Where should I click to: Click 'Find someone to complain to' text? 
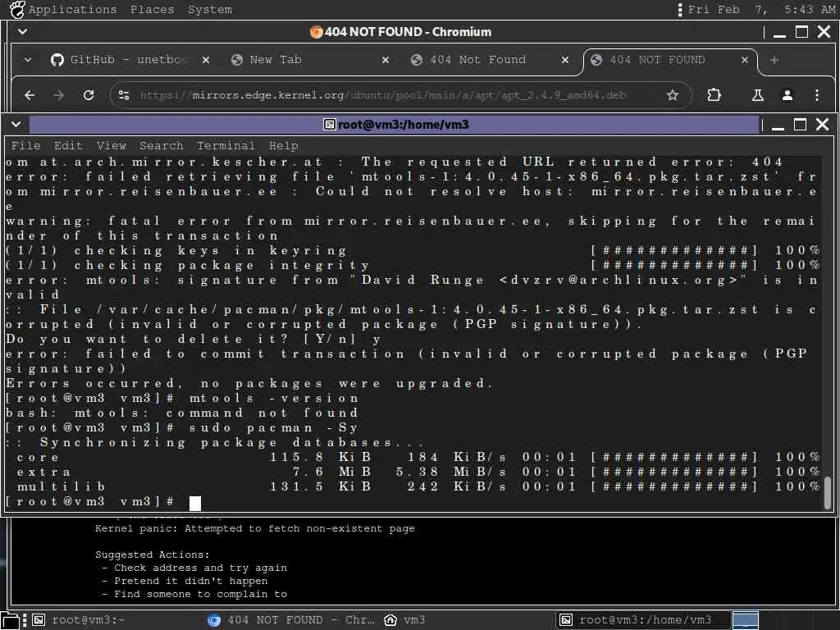tap(200, 594)
